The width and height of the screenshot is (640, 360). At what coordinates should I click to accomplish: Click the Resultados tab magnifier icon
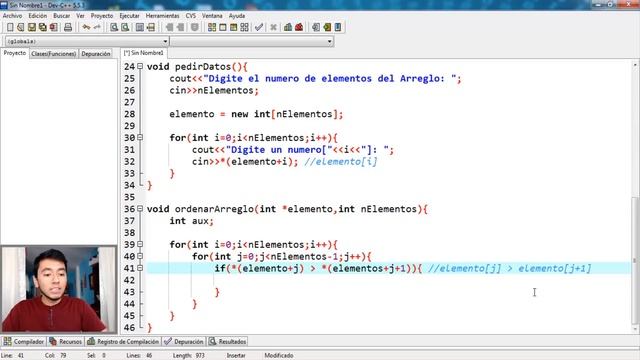click(x=213, y=341)
